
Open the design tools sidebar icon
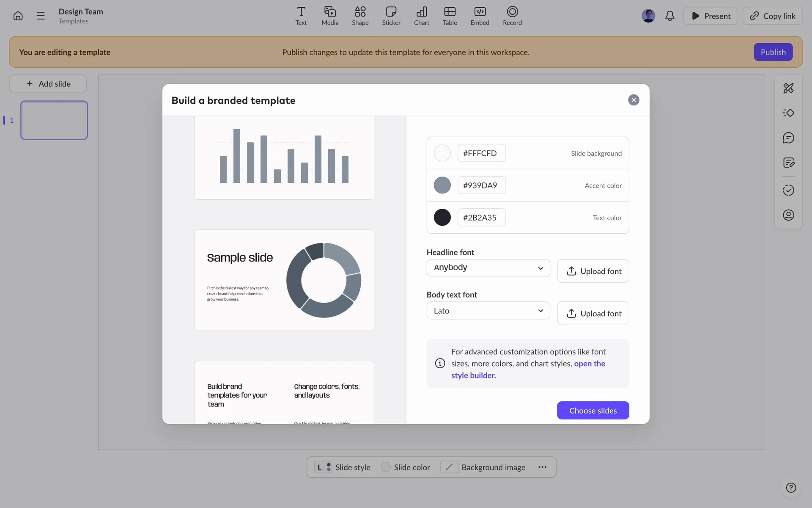point(788,88)
